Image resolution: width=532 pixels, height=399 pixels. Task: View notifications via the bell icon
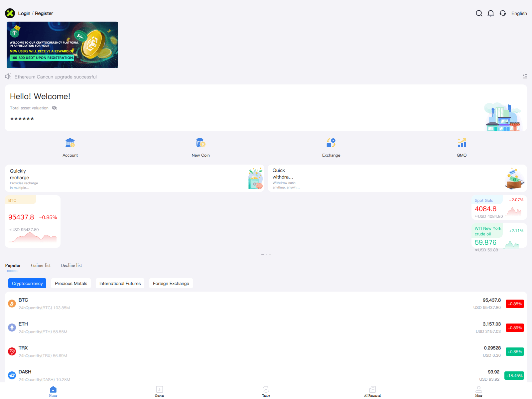(491, 13)
